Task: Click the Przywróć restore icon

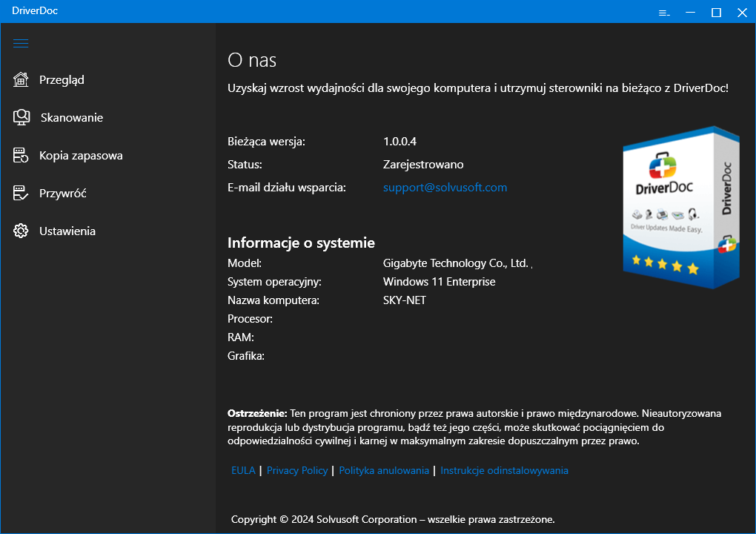Action: [x=21, y=193]
